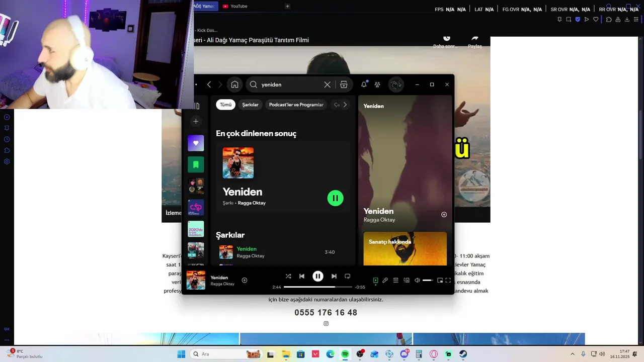Open Spotify Friend Activity icon
The width and height of the screenshot is (644, 362).
coord(377,84)
